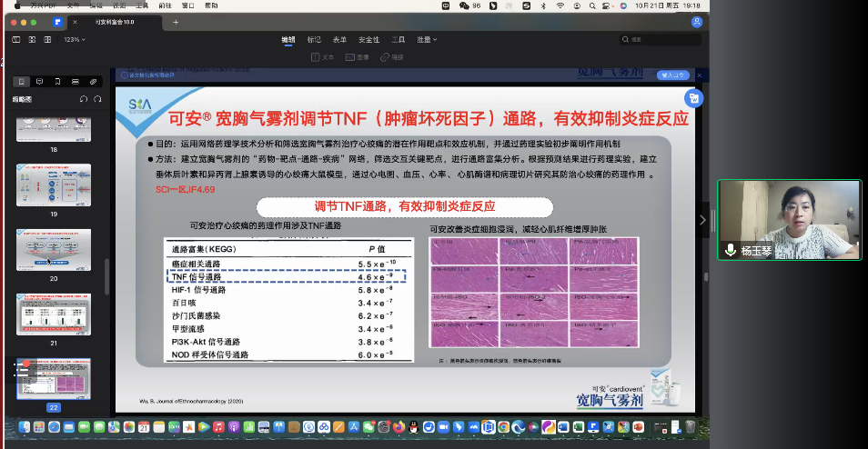The image size is (868, 449).
Task: Click the 链接 link tool
Action: [392, 57]
